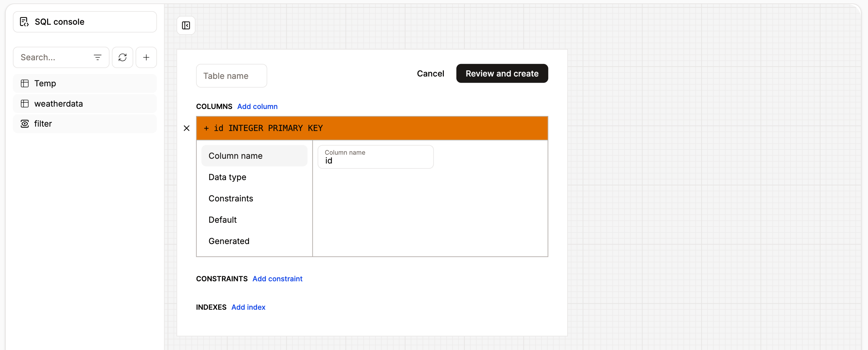Click the Table name input field
868x350 pixels.
[231, 75]
